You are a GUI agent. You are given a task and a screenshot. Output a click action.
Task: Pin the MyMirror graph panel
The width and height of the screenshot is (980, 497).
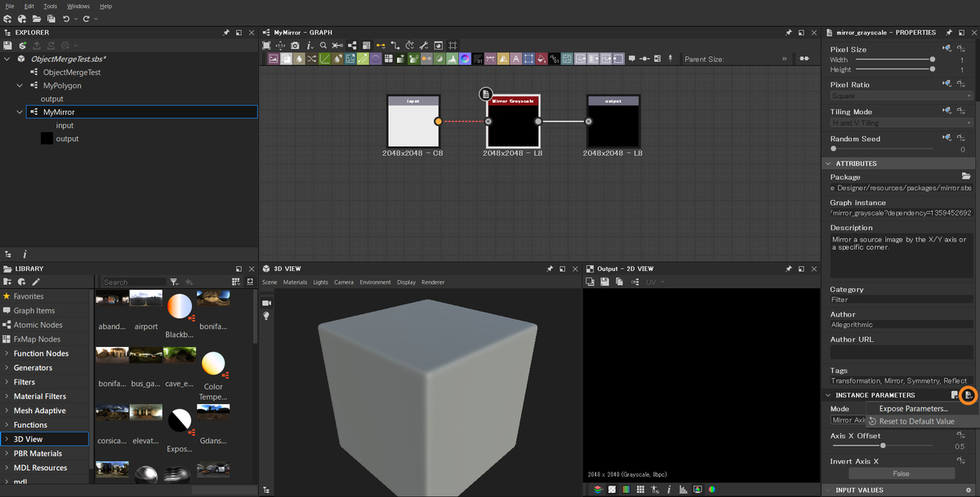click(788, 33)
